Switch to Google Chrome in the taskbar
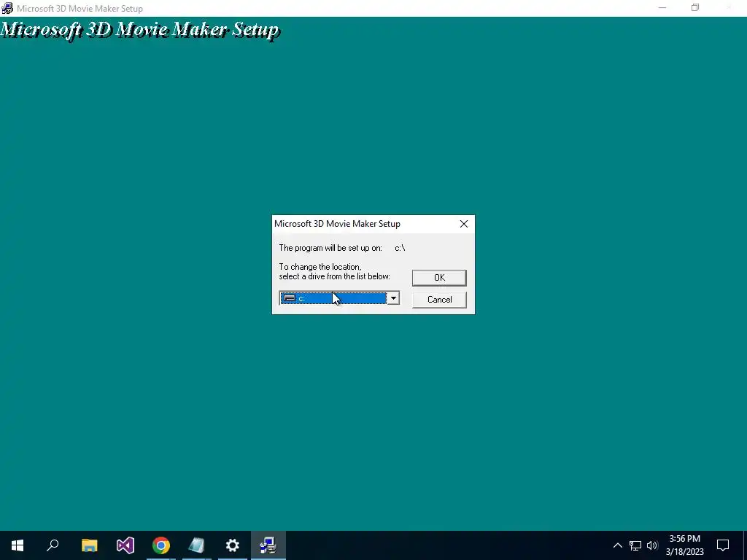Screen dimensions: 747x560 coord(161,545)
